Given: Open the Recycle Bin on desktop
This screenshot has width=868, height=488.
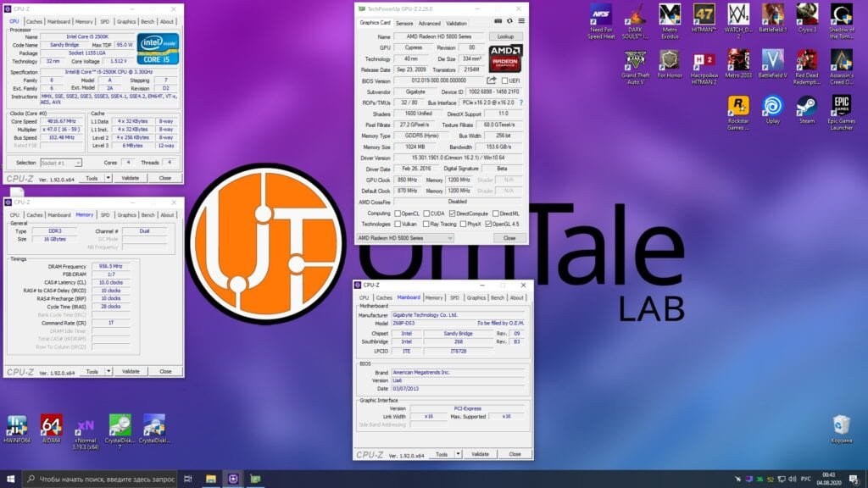Looking at the screenshot, I should (841, 430).
